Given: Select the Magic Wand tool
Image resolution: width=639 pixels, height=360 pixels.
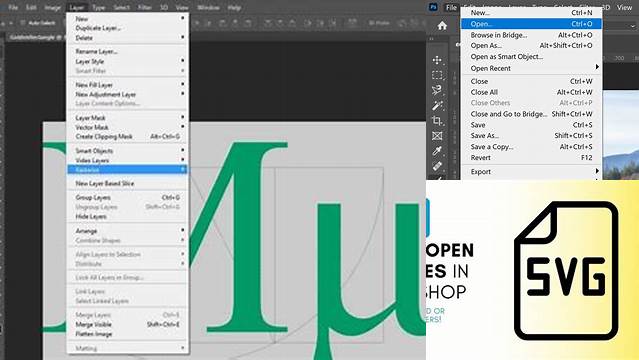Looking at the screenshot, I should coord(437,105).
